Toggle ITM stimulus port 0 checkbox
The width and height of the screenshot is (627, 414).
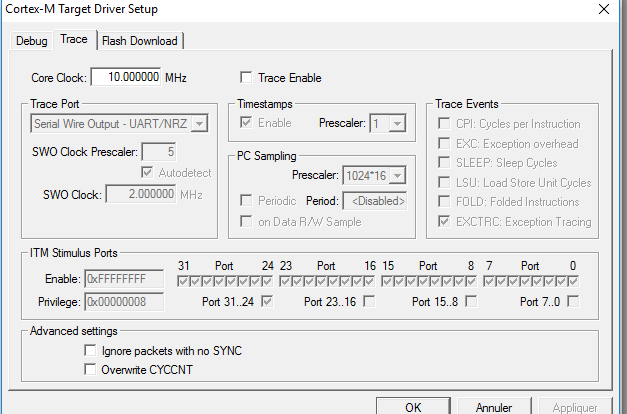click(x=573, y=281)
